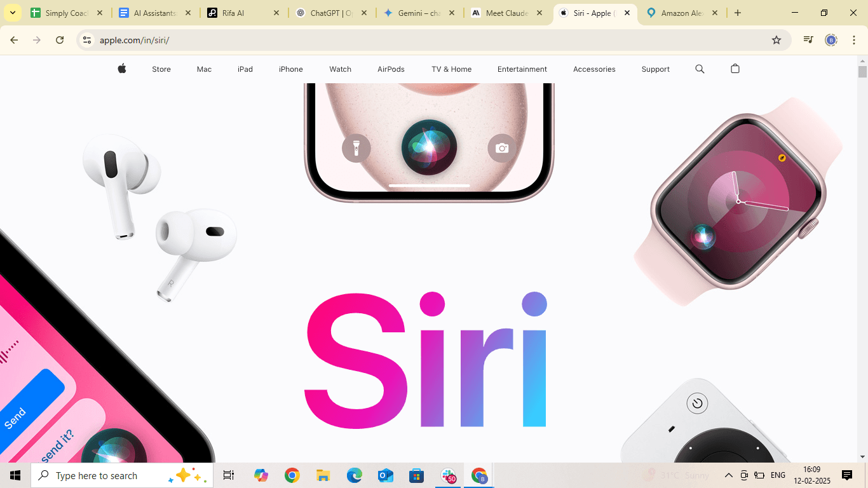
Task: Click the timer icon on the HomePod image
Action: [x=697, y=403]
